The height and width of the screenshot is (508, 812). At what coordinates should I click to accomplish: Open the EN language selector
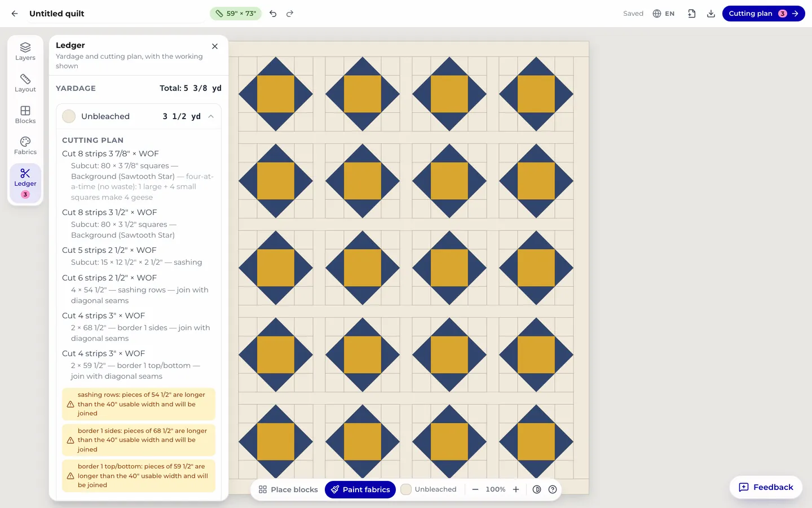click(664, 14)
